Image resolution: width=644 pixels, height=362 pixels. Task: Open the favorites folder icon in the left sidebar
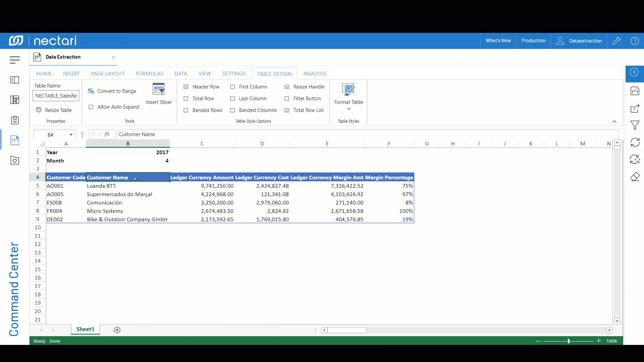(15, 160)
